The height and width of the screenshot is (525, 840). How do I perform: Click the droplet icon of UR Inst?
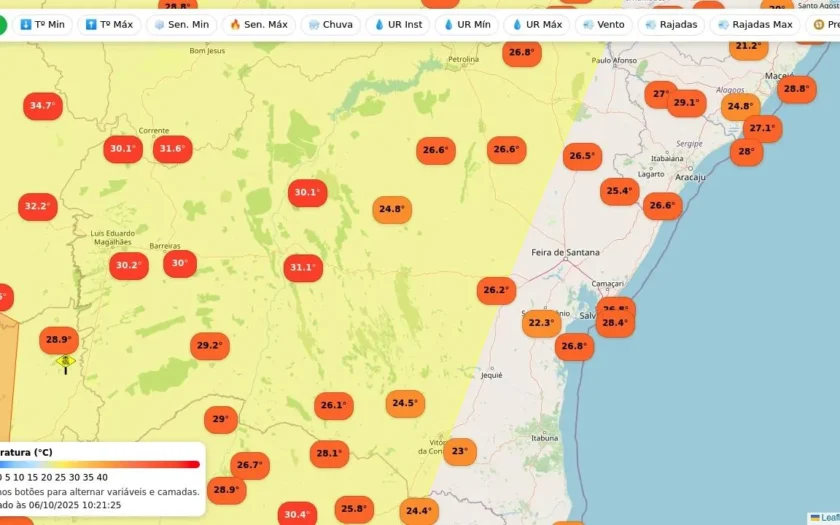tap(379, 25)
